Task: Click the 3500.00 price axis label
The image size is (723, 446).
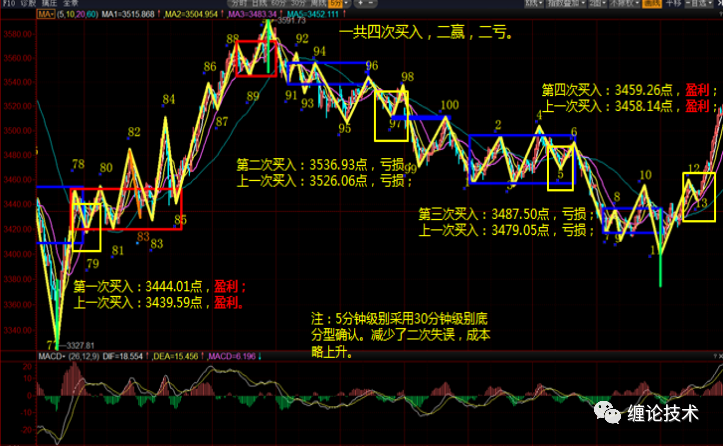Action: click(17, 131)
